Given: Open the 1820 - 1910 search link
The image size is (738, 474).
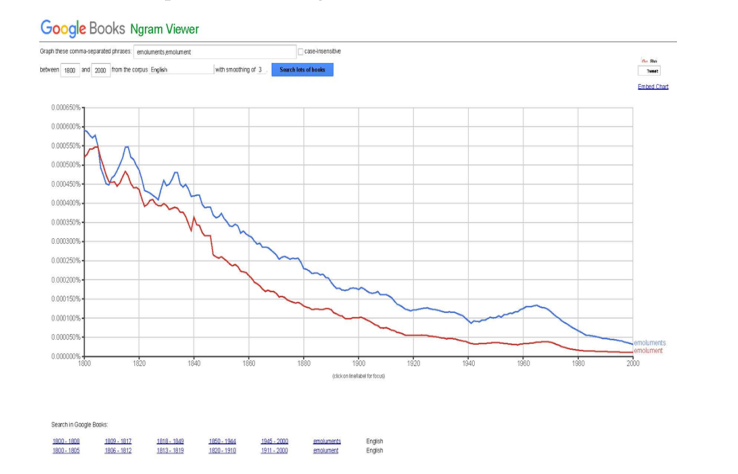Looking at the screenshot, I should pos(222,450).
